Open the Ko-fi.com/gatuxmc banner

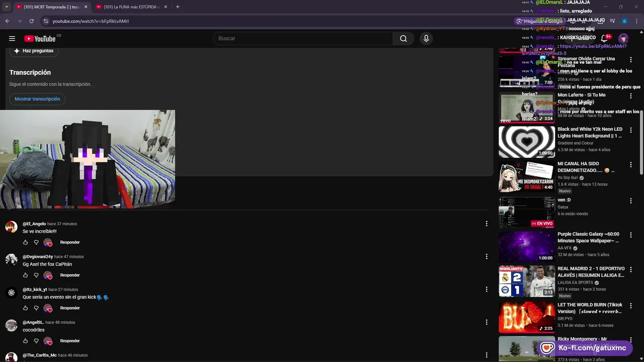pos(585,348)
